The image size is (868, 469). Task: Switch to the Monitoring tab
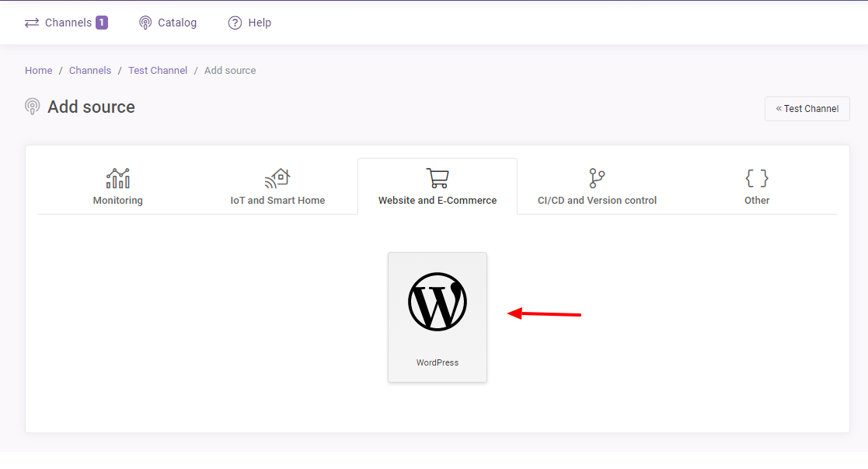(118, 186)
